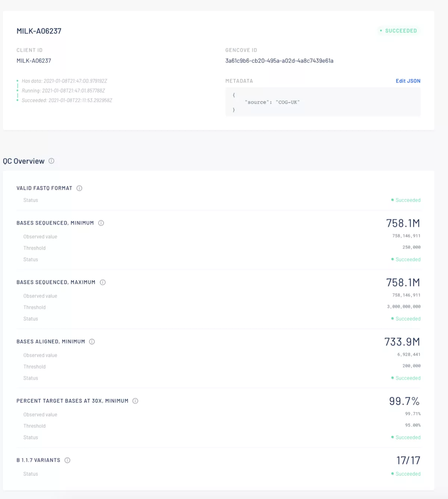Click the 99.7% target bases value
This screenshot has width=448, height=499.
(404, 401)
